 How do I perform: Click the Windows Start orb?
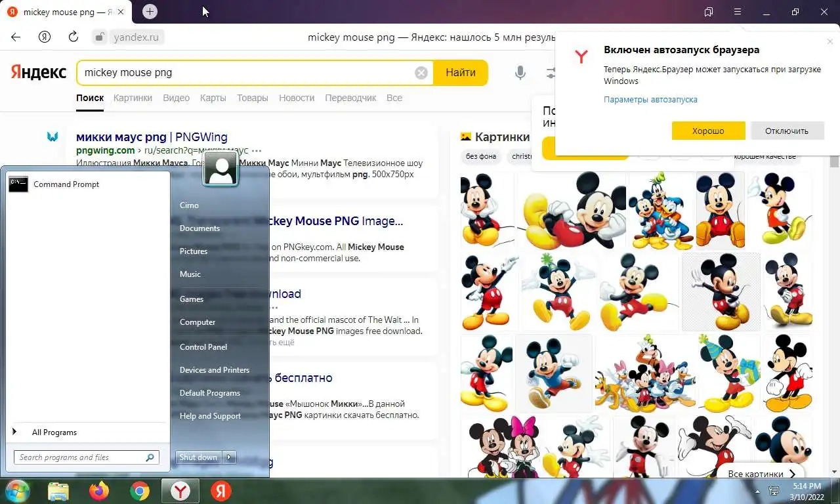point(16,491)
